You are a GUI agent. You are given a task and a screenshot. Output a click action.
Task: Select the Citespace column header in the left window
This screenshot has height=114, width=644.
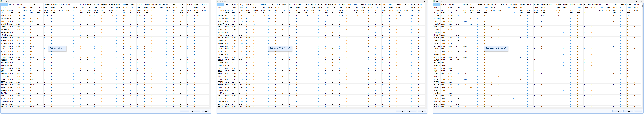coord(26,5)
